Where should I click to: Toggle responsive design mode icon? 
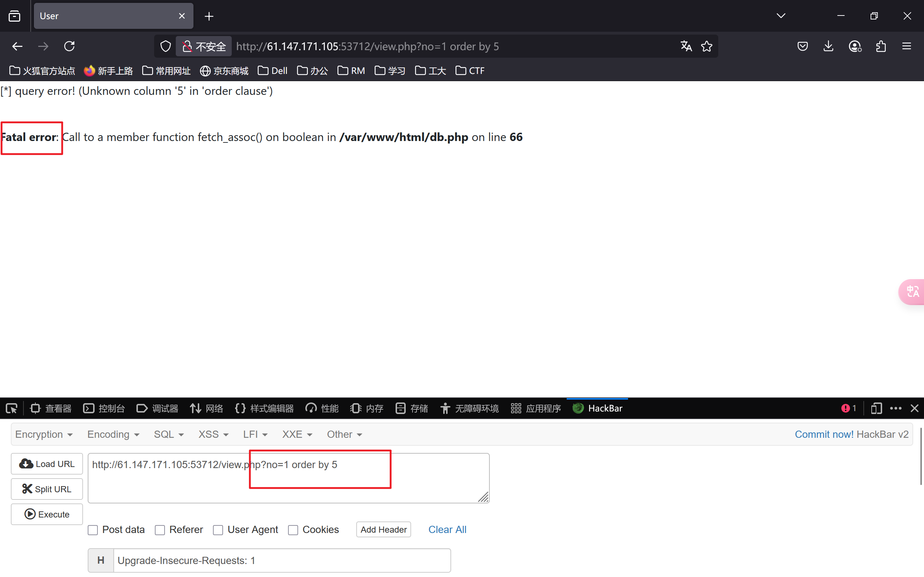[x=876, y=408]
